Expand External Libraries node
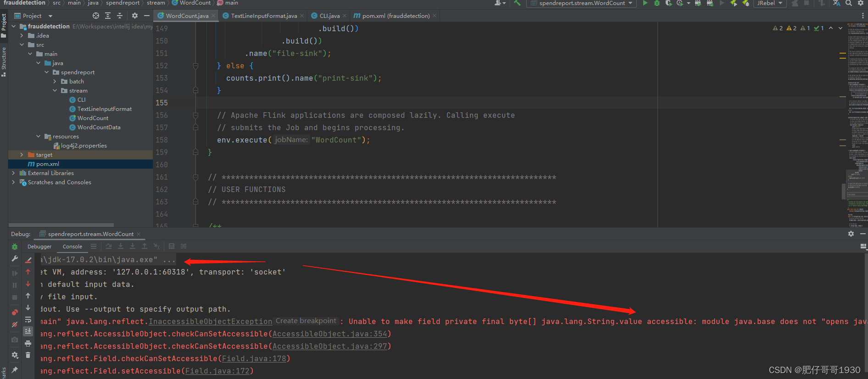 [13, 173]
